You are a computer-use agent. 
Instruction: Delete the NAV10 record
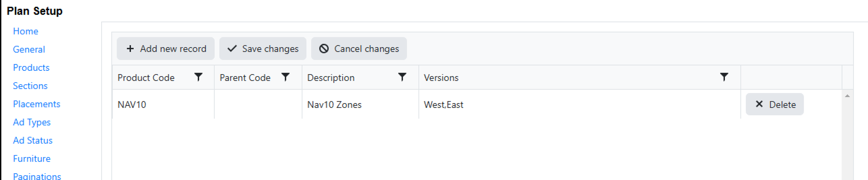click(x=775, y=104)
